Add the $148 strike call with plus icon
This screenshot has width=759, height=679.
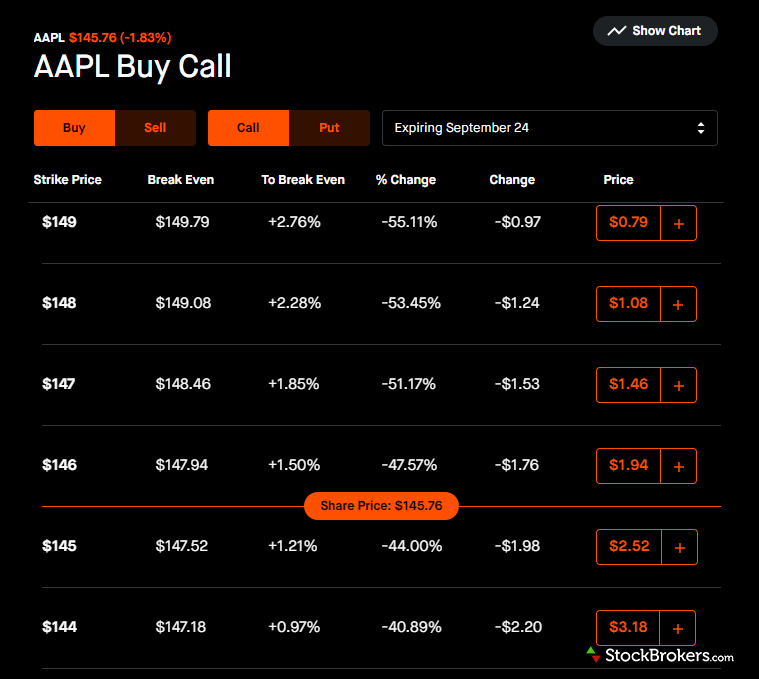[679, 304]
